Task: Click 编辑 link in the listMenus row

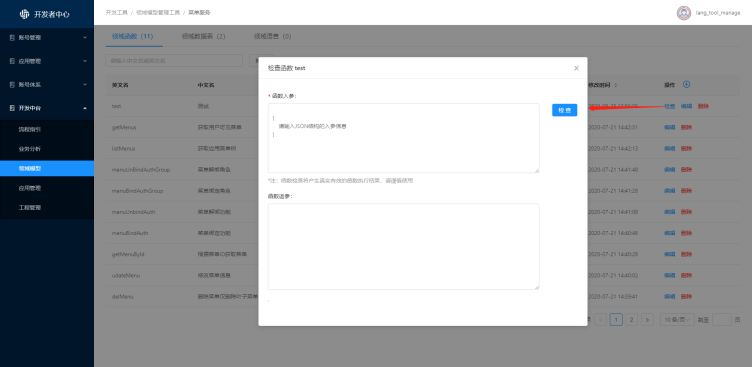Action: point(670,149)
